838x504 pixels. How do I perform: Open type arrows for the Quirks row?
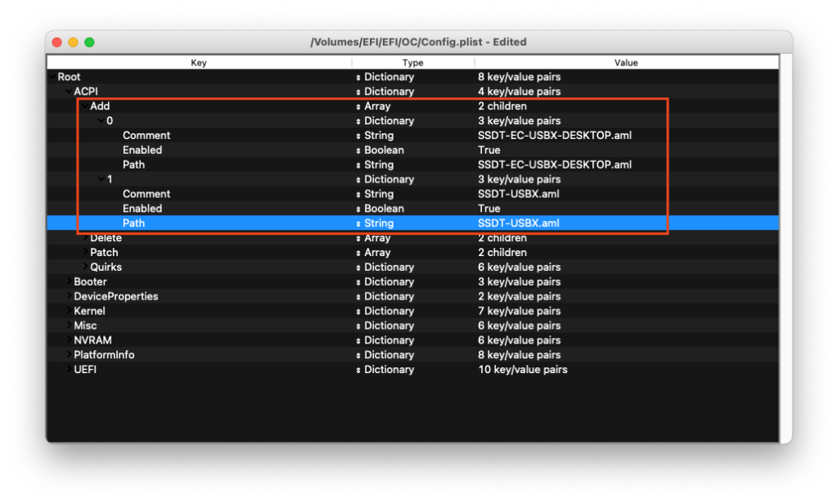358,268
